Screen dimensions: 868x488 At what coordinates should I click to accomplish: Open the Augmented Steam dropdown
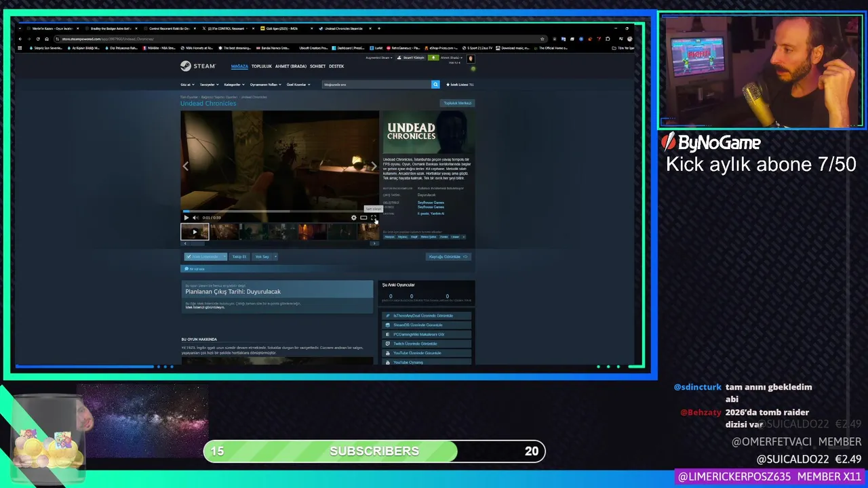(x=378, y=58)
